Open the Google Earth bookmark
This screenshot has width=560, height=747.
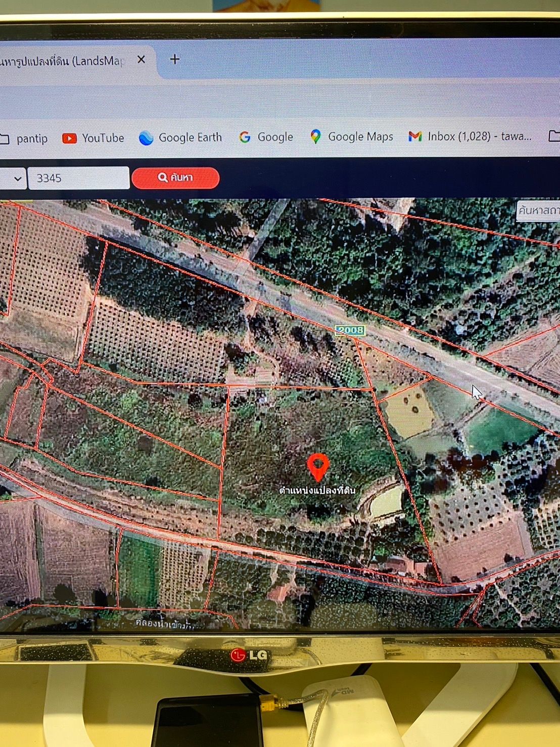[180, 138]
